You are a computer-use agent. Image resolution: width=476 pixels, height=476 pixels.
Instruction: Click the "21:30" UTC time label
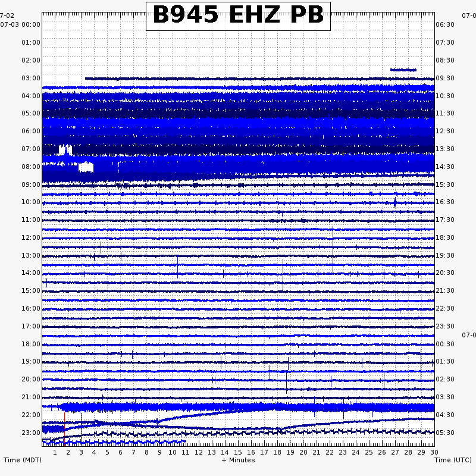[445, 291]
